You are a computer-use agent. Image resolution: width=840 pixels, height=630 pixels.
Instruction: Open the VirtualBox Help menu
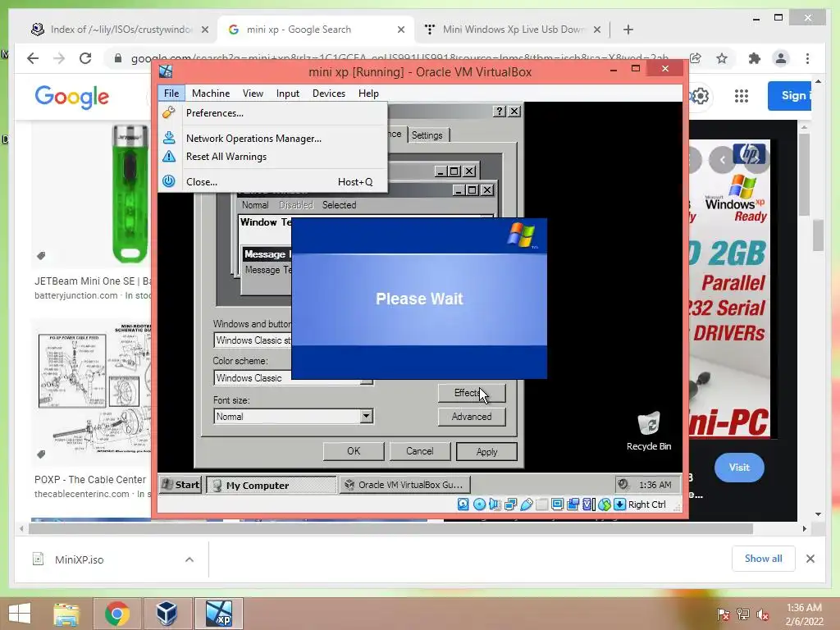tap(368, 94)
